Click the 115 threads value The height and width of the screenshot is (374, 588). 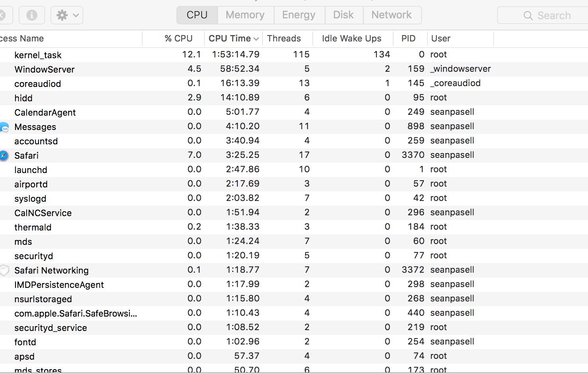pyautogui.click(x=301, y=54)
